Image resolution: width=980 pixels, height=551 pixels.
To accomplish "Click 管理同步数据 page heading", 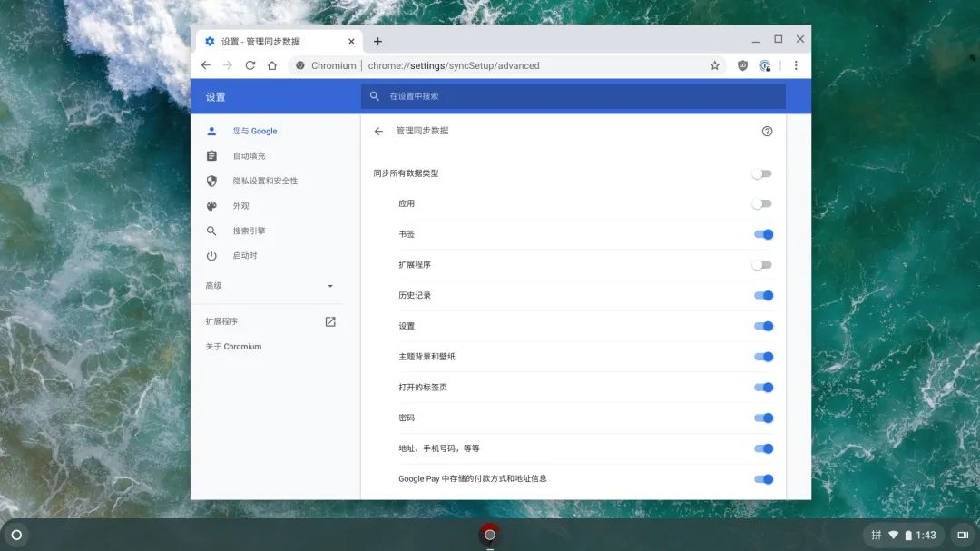I will coord(422,131).
